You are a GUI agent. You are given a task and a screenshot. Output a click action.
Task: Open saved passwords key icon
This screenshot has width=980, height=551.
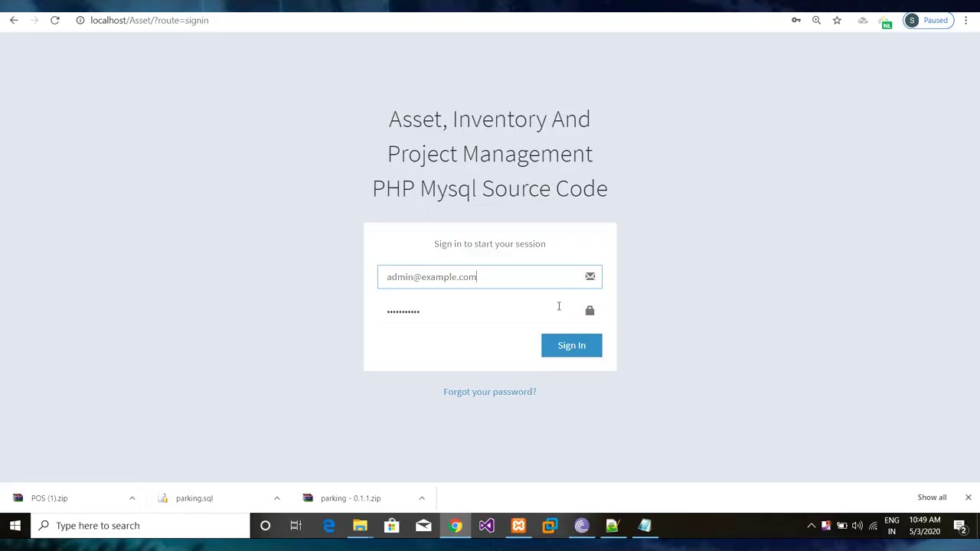(796, 21)
